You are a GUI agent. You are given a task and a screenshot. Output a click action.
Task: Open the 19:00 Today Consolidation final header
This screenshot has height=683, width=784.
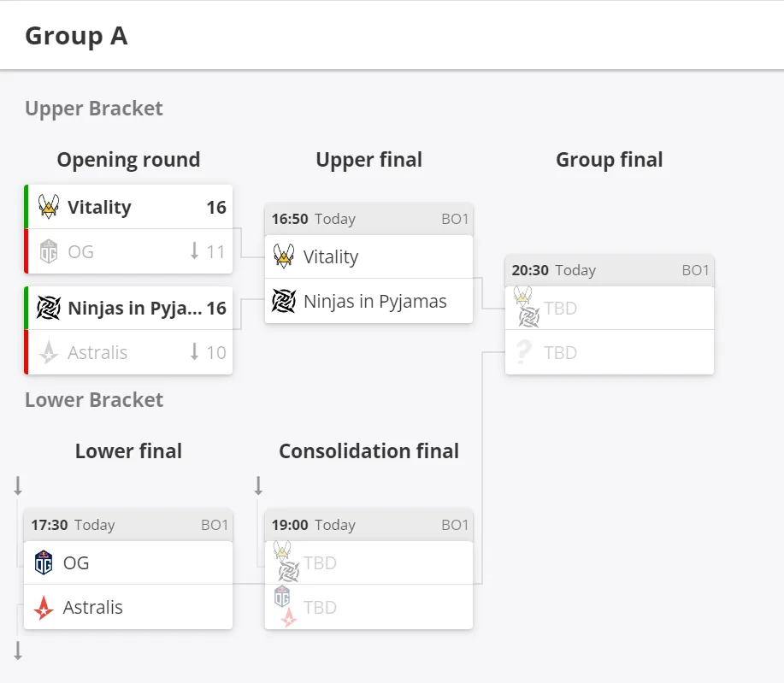pos(369,525)
